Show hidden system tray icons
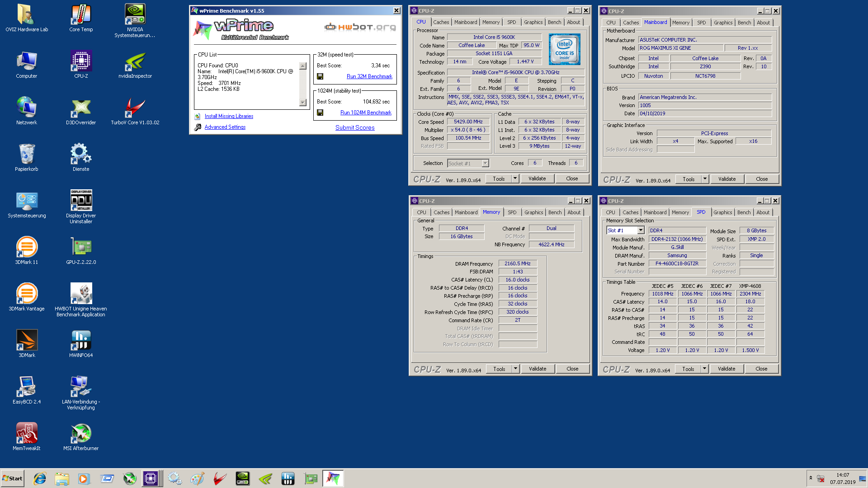 pyautogui.click(x=811, y=478)
